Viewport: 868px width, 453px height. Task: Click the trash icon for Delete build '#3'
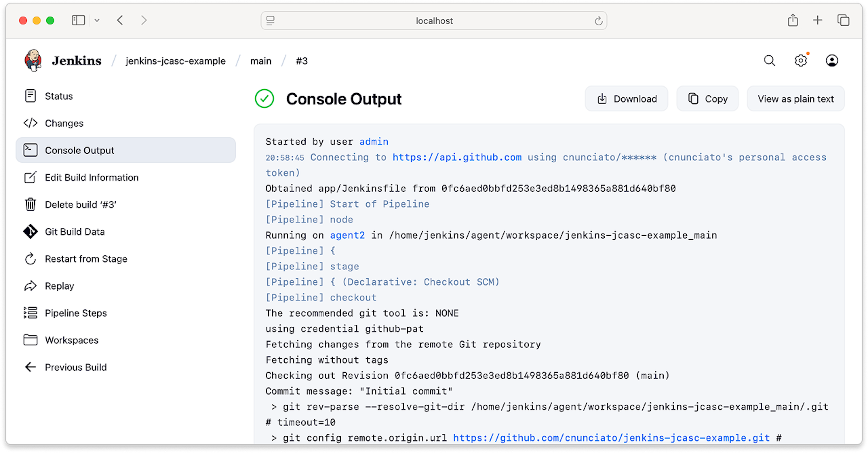[x=30, y=204]
